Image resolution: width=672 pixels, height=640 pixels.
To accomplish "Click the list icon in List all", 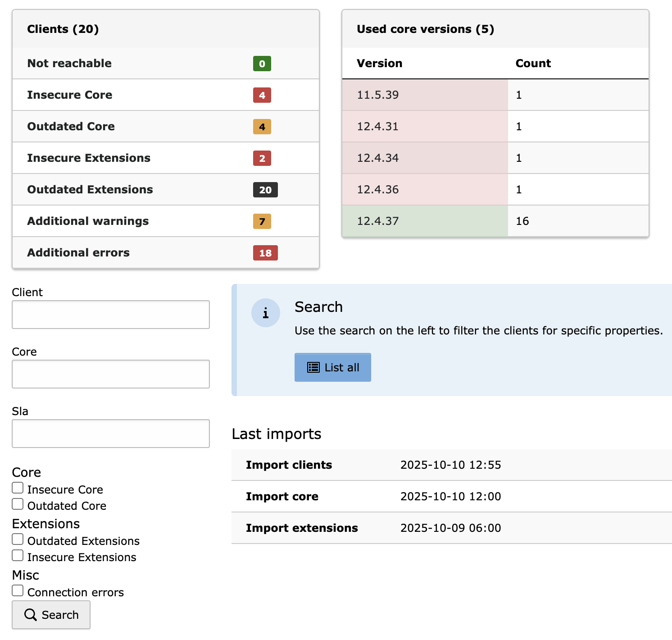I will pyautogui.click(x=313, y=367).
